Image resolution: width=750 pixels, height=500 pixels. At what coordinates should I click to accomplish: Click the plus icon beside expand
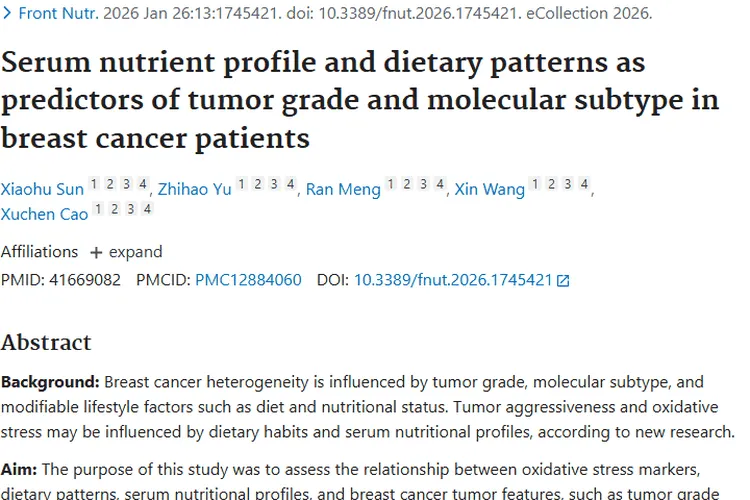(96, 252)
